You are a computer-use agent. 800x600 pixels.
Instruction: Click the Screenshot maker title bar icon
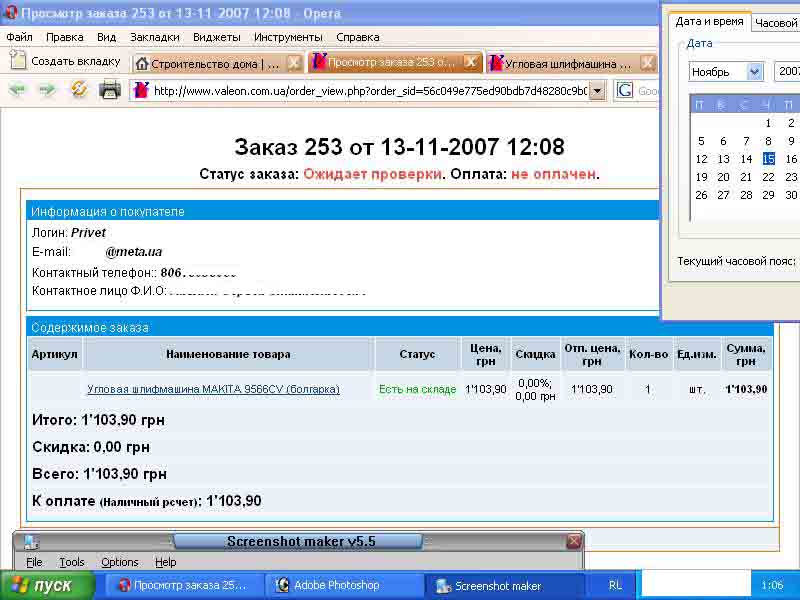(x=32, y=542)
